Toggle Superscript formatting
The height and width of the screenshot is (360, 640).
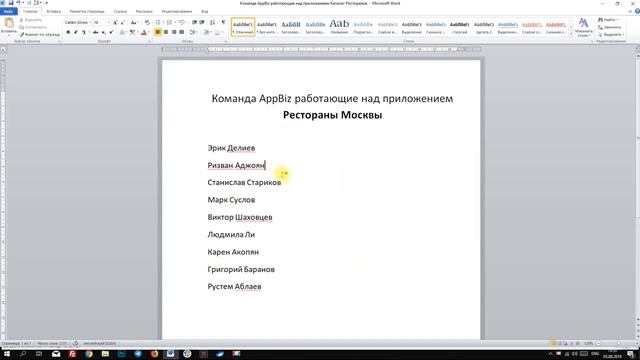pyautogui.click(x=111, y=32)
